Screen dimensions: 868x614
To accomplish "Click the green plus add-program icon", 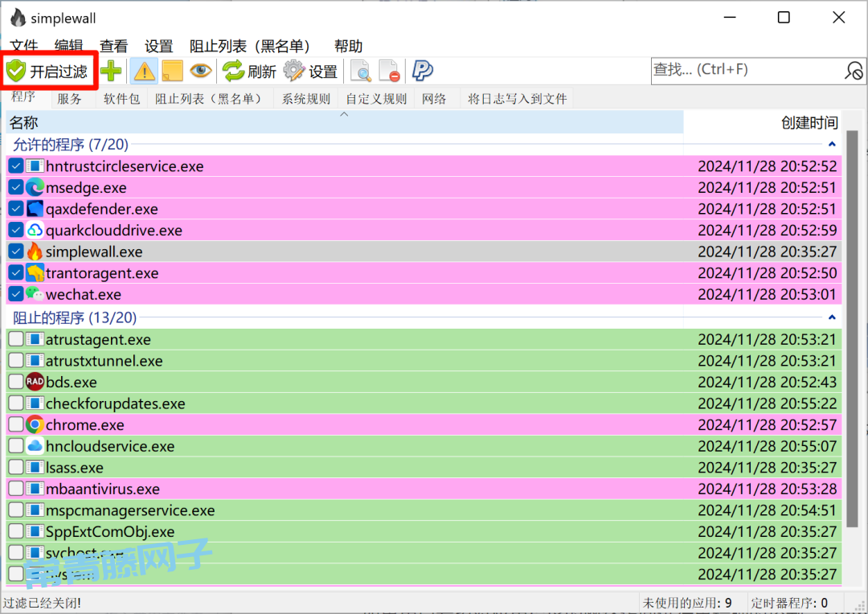I will coord(112,72).
